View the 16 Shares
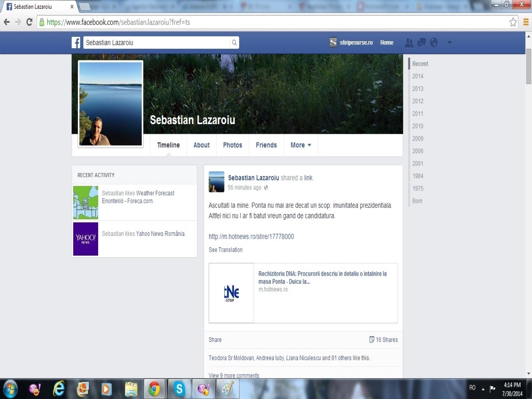The width and height of the screenshot is (532, 399). tap(383, 340)
